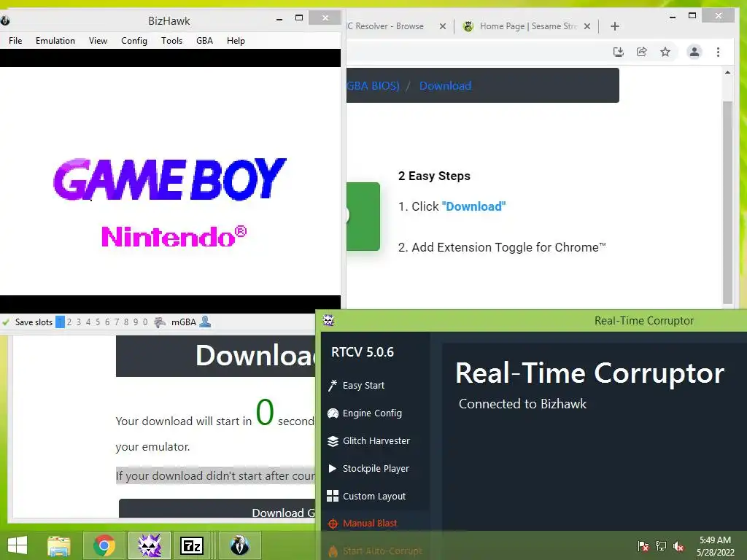Click the green button beside 2 Easy Steps
The height and width of the screenshot is (560, 747).
pos(363,217)
